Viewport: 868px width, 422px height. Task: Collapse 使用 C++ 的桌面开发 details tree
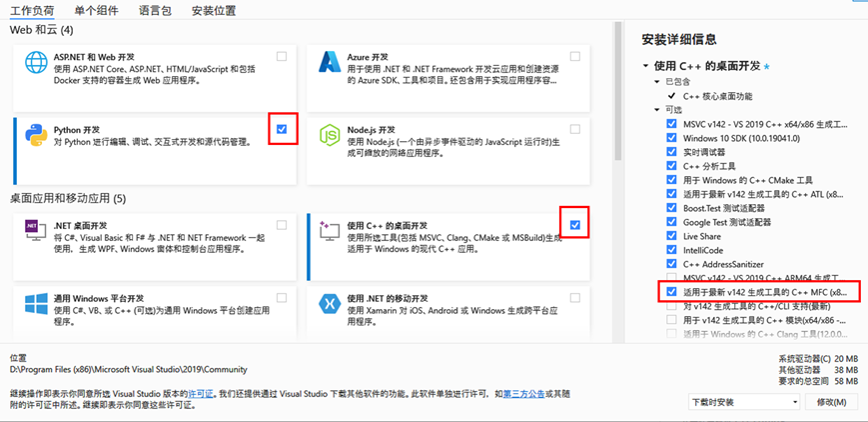[x=645, y=66]
